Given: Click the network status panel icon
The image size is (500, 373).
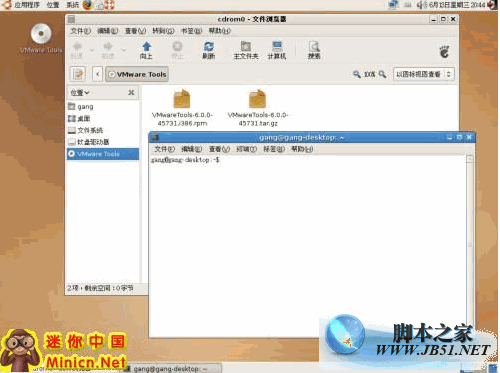Looking at the screenshot, I should click(x=394, y=5).
